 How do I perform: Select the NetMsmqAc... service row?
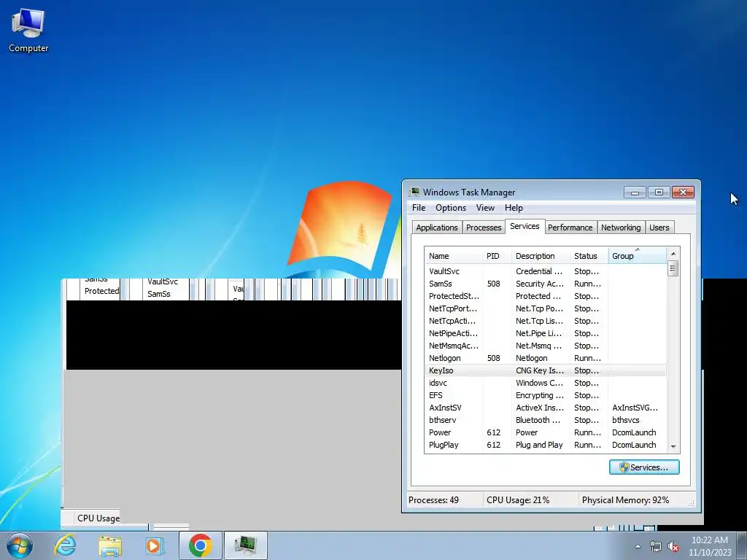[x=546, y=345]
